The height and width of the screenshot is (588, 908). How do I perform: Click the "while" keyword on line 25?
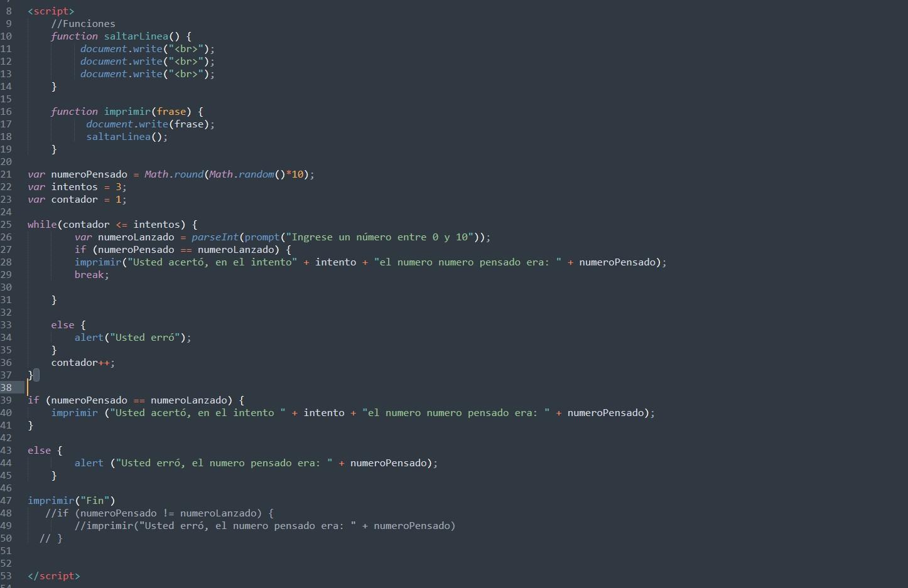(42, 225)
